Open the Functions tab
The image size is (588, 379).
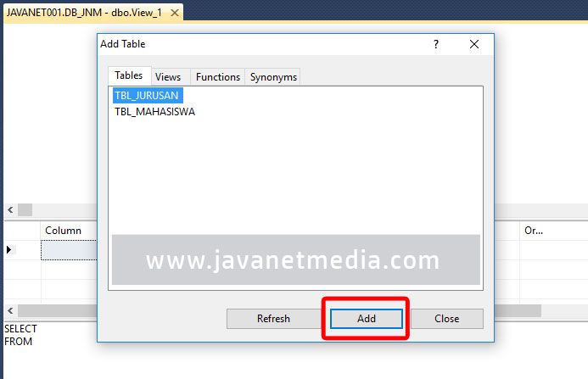click(x=218, y=77)
